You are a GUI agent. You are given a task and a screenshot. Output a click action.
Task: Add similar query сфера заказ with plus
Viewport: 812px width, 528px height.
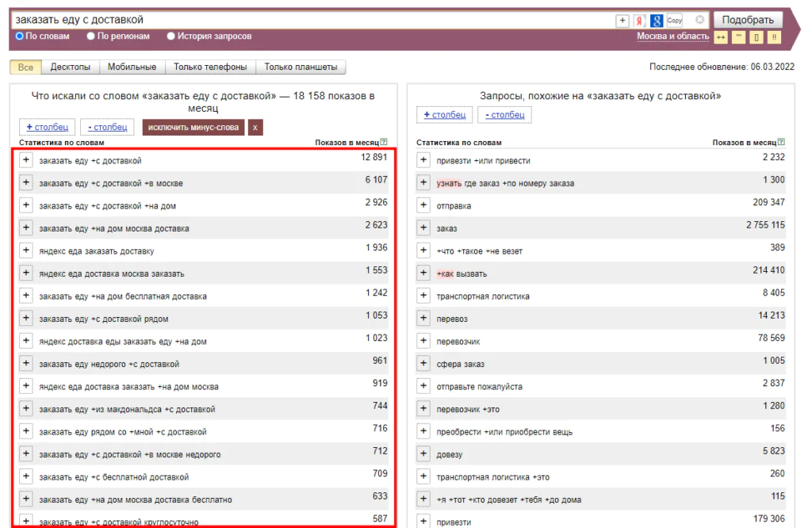(x=423, y=363)
